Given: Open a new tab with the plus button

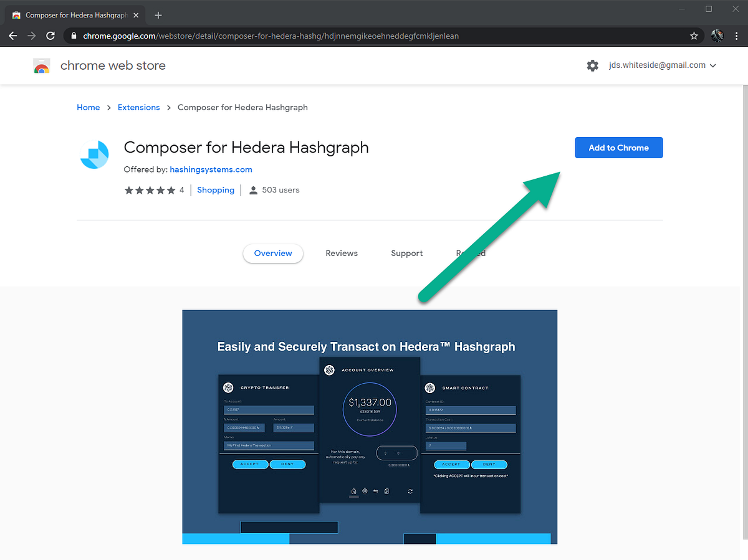Looking at the screenshot, I should [158, 14].
